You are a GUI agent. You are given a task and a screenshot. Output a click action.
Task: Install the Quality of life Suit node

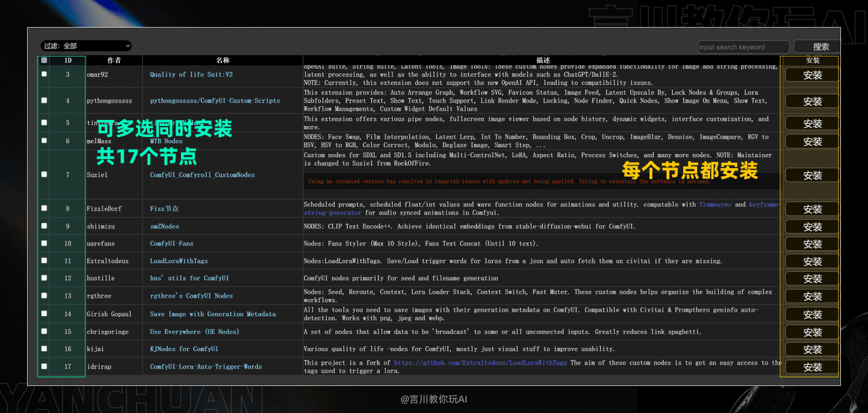tap(812, 75)
